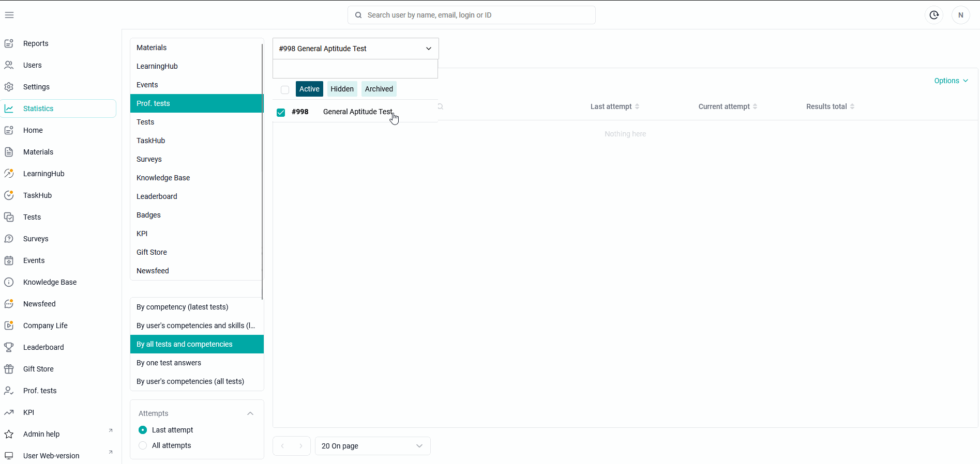The width and height of the screenshot is (980, 464).
Task: Select KPI in statistics list
Action: click(197, 234)
